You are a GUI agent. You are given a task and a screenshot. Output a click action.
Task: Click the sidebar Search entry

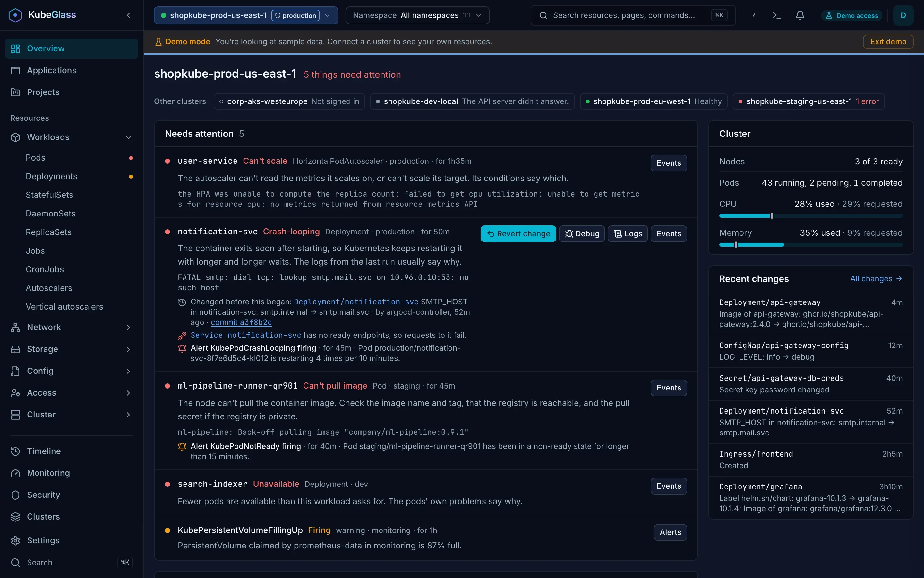click(x=72, y=562)
